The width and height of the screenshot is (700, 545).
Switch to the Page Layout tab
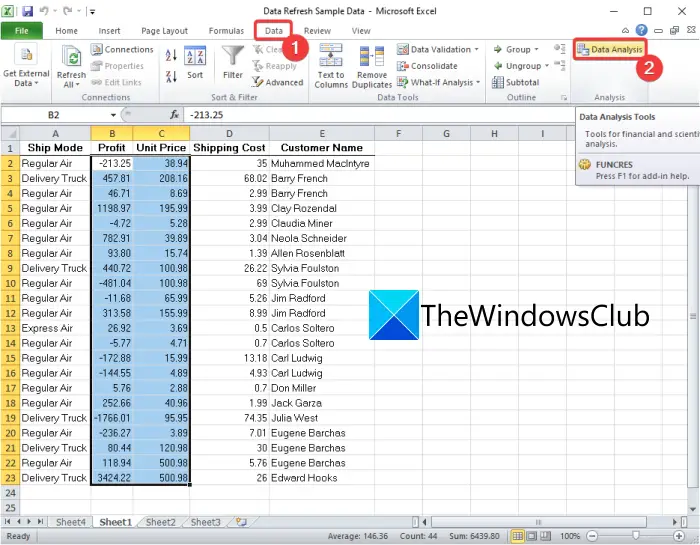coord(164,30)
